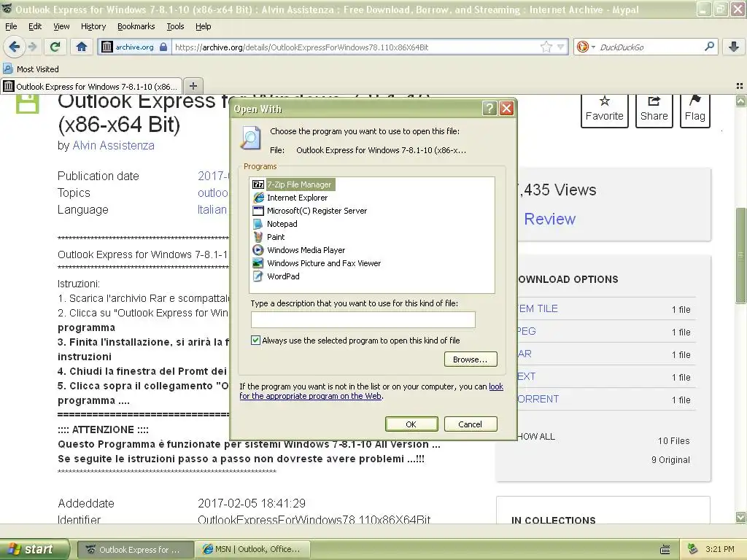The width and height of the screenshot is (747, 560).
Task: Select WordPad in the Programs list
Action: pos(276,276)
